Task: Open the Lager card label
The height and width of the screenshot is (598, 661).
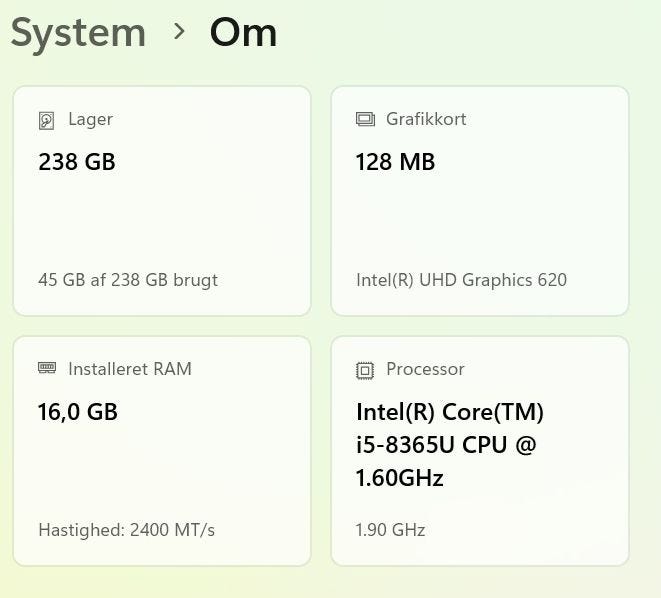Action: point(90,119)
